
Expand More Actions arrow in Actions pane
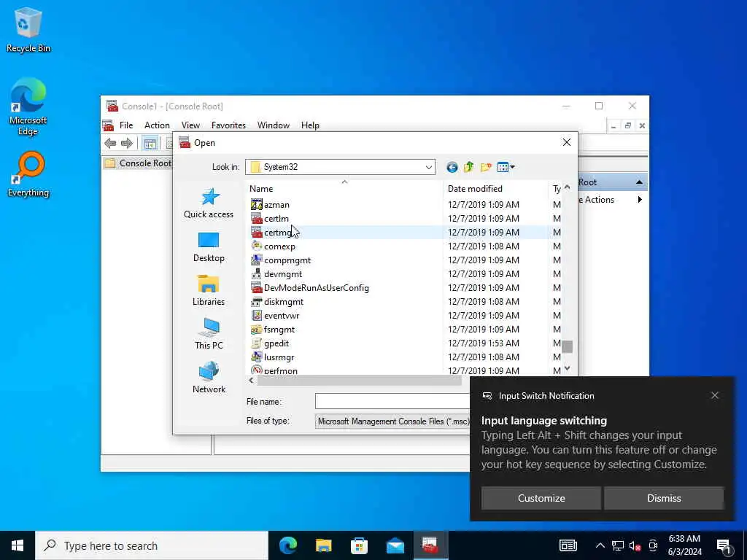tap(640, 200)
